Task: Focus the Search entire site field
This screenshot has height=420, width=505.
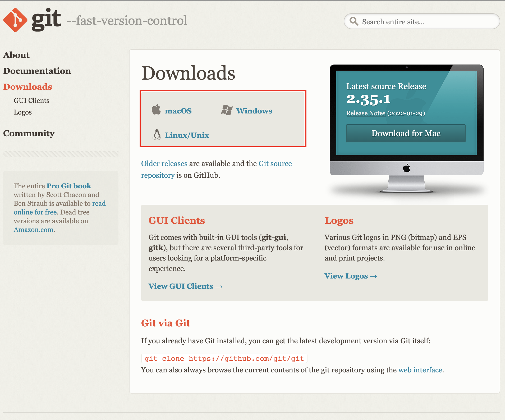Action: click(x=422, y=21)
